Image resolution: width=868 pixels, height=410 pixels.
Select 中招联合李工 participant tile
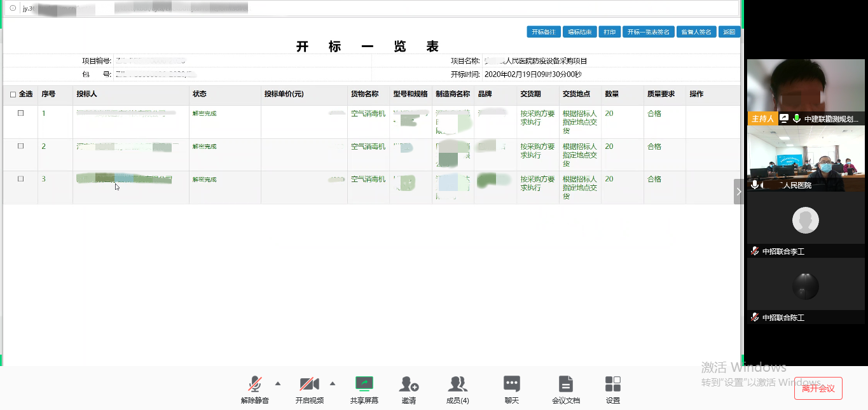coord(805,224)
